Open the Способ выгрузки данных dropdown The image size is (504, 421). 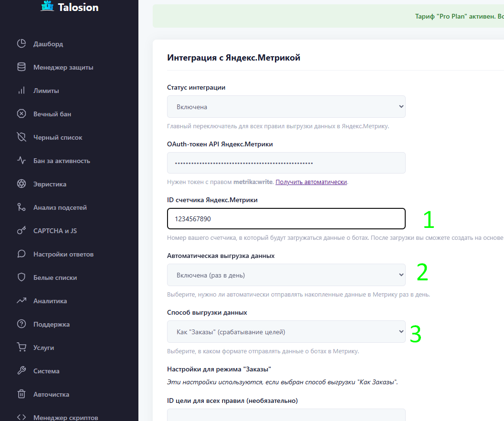[286, 332]
